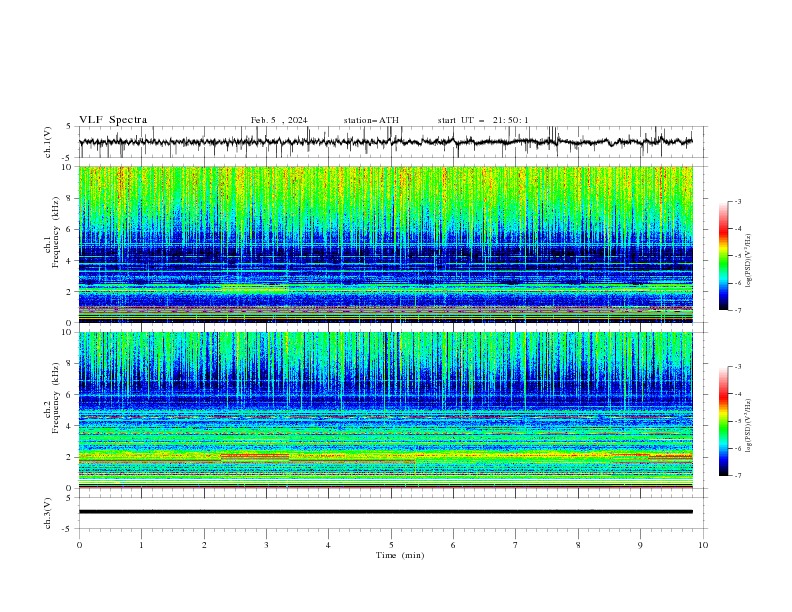The image size is (792, 612).
Task: Click time axis tick label '3'
Action: (266, 545)
